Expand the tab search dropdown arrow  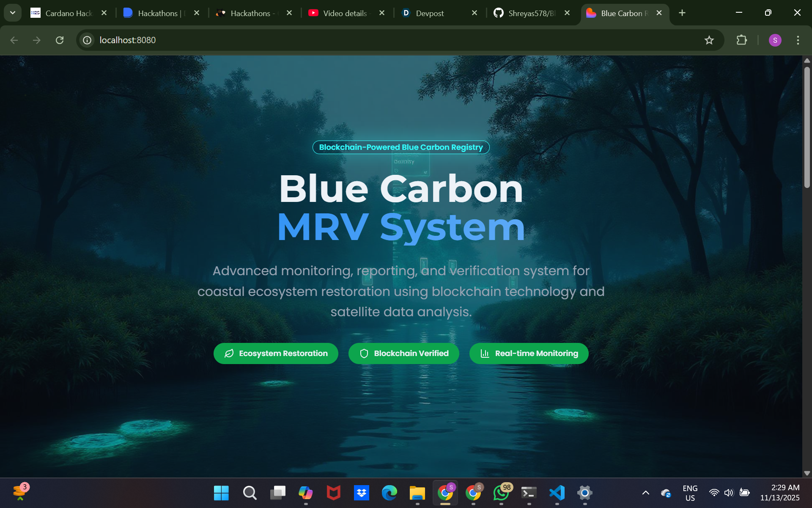(x=13, y=13)
